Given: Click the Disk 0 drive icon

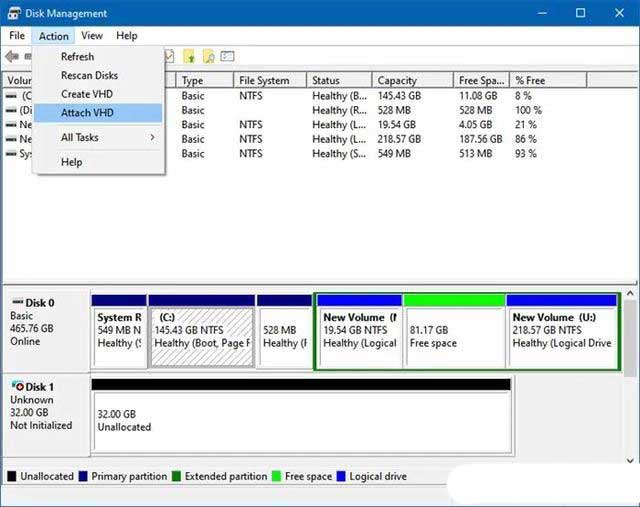Looking at the screenshot, I should tap(17, 303).
